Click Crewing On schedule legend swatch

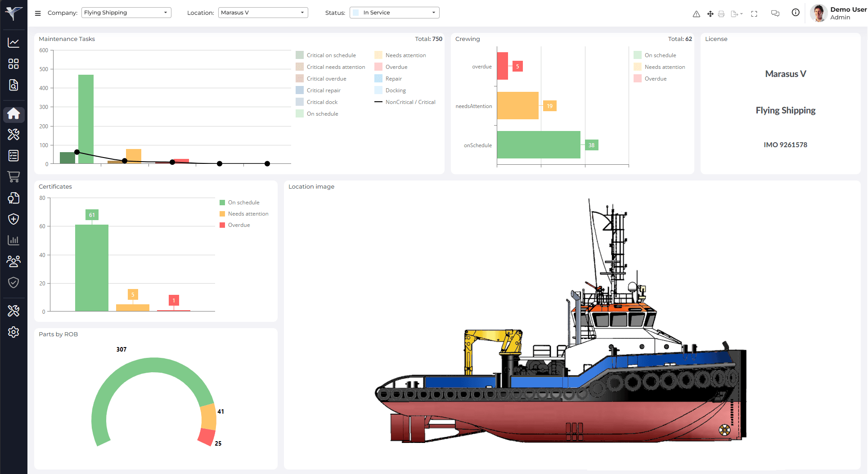638,55
